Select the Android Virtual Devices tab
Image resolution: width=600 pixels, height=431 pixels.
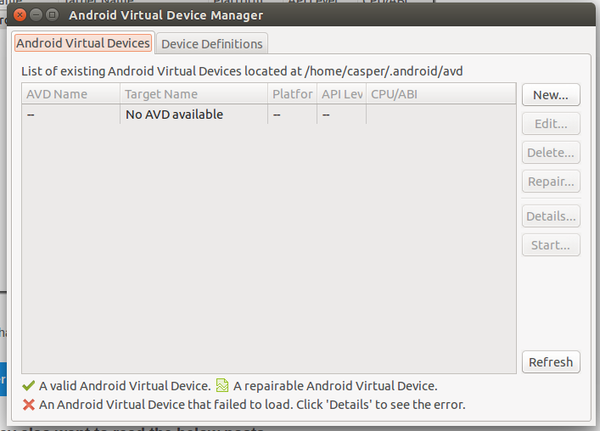[x=83, y=43]
